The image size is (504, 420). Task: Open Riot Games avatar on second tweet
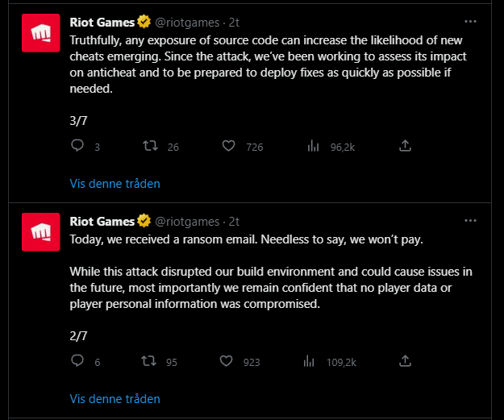(41, 232)
